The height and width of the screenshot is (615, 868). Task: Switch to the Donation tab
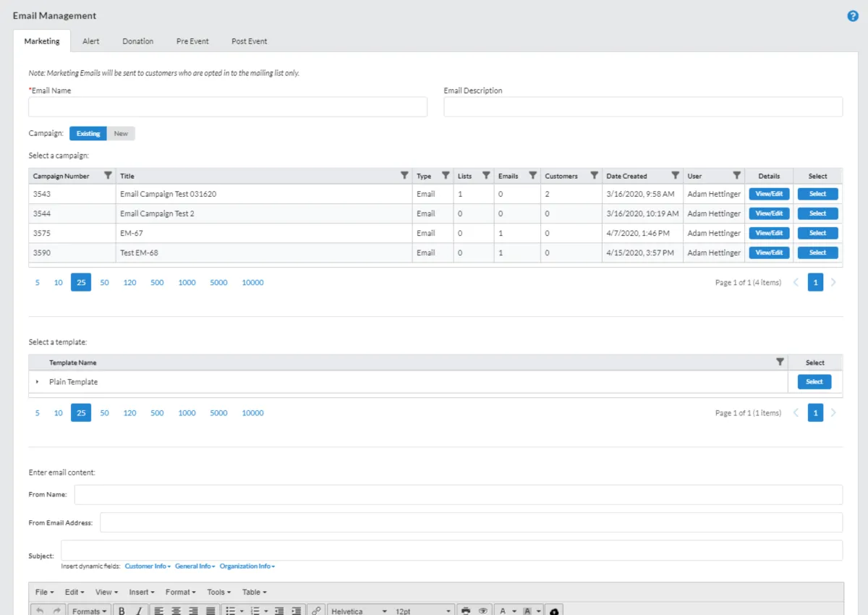click(137, 41)
